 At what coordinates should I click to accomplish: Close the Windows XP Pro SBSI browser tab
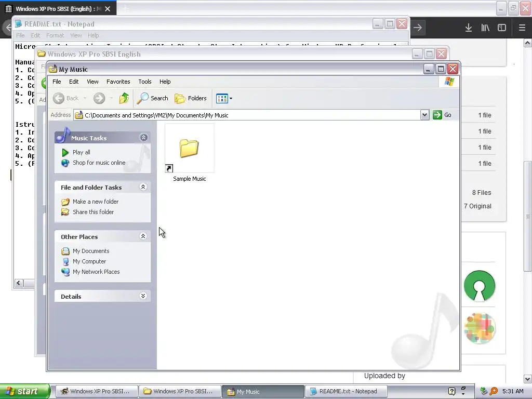click(x=108, y=9)
